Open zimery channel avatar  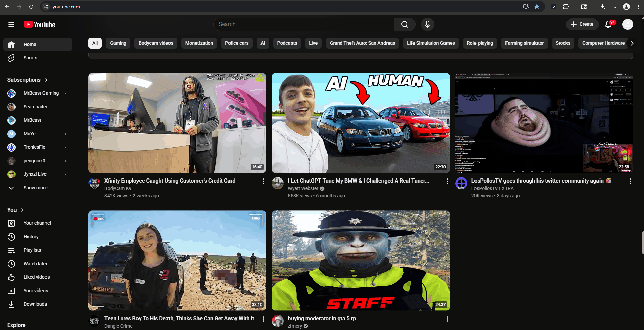tap(278, 321)
